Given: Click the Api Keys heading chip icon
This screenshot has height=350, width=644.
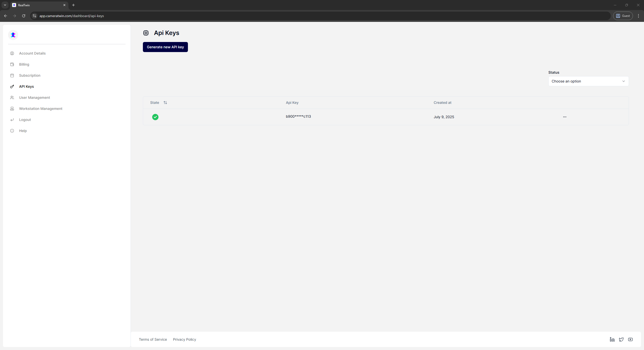Looking at the screenshot, I should [x=146, y=33].
